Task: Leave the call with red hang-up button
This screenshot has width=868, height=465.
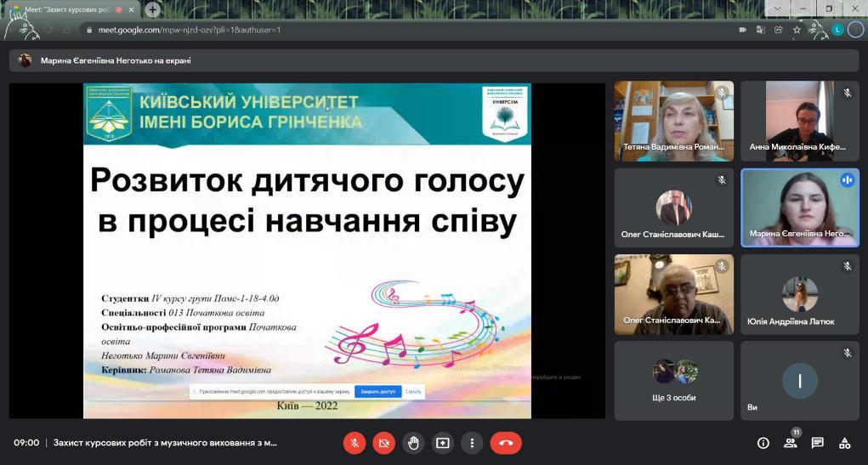Action: click(505, 443)
